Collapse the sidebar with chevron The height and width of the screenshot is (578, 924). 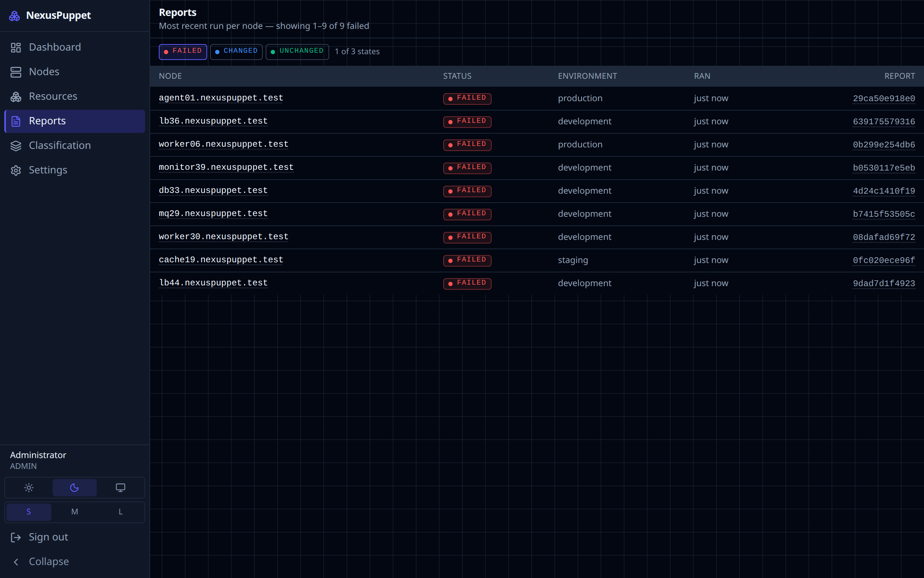click(x=16, y=561)
